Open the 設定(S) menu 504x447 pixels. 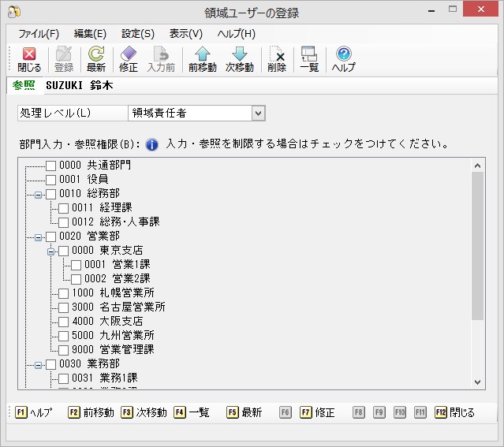138,34
